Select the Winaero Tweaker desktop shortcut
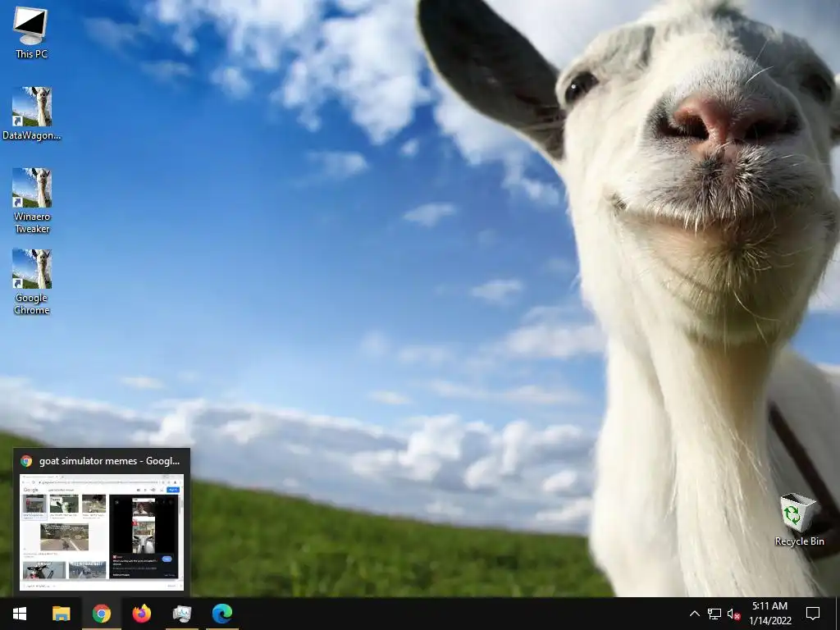The image size is (840, 630). (32, 201)
